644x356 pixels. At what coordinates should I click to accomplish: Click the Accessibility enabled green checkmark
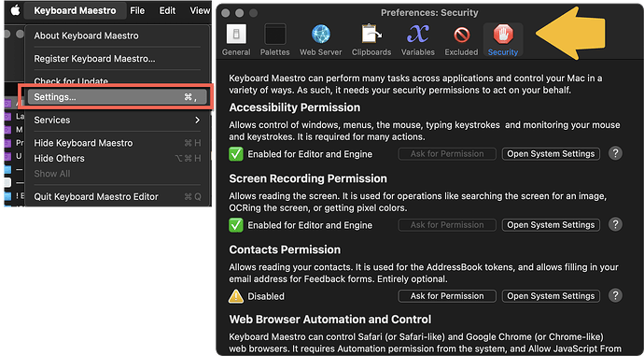(236, 154)
